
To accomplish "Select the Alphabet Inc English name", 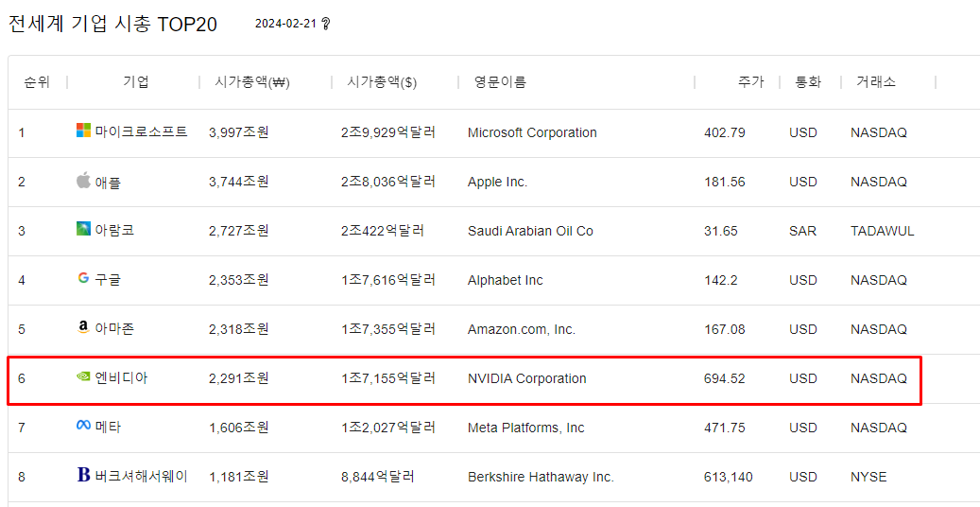I will coord(505,280).
